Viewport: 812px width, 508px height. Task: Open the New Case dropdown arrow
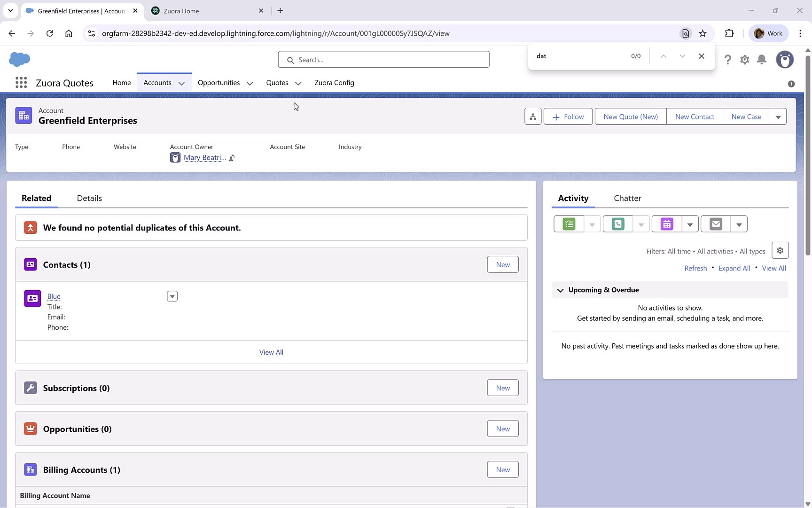(x=779, y=116)
